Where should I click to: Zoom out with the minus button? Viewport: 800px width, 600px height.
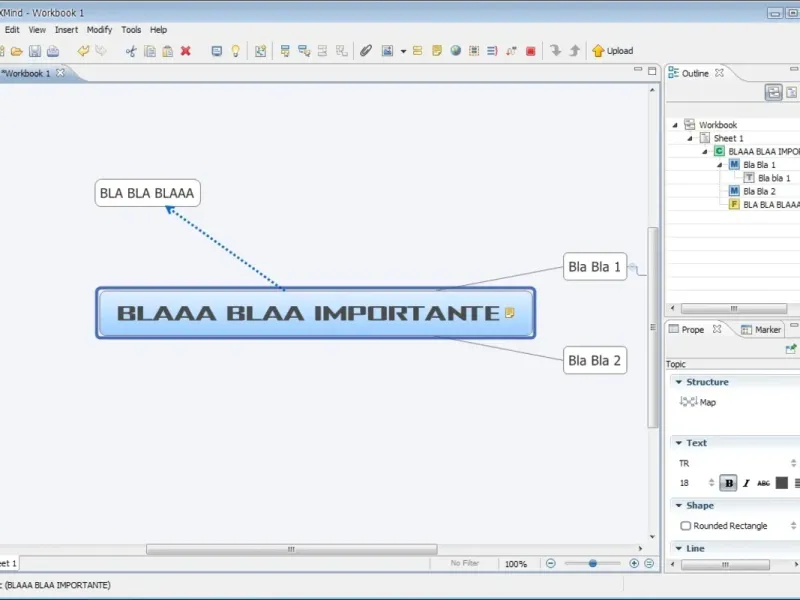point(551,563)
